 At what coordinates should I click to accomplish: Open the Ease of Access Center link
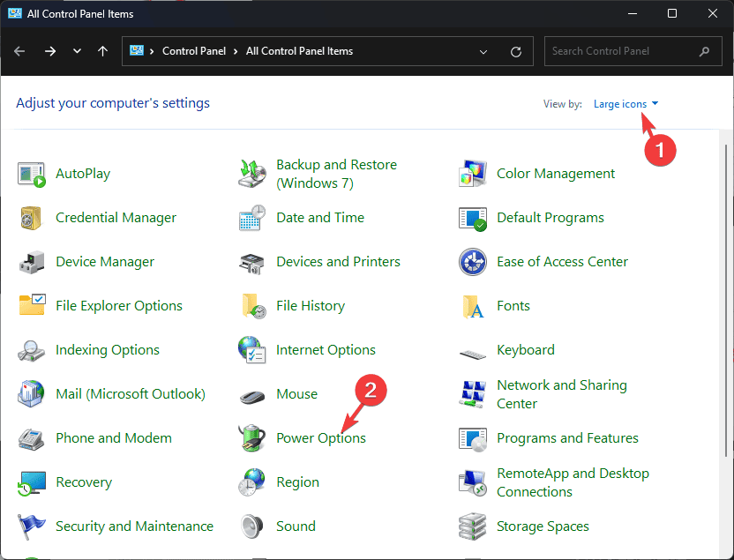(562, 262)
